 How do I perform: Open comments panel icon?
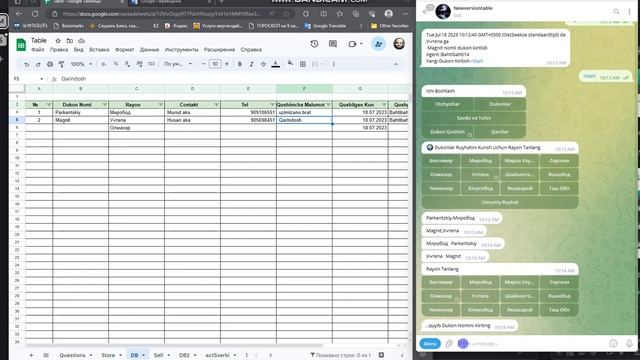click(333, 44)
